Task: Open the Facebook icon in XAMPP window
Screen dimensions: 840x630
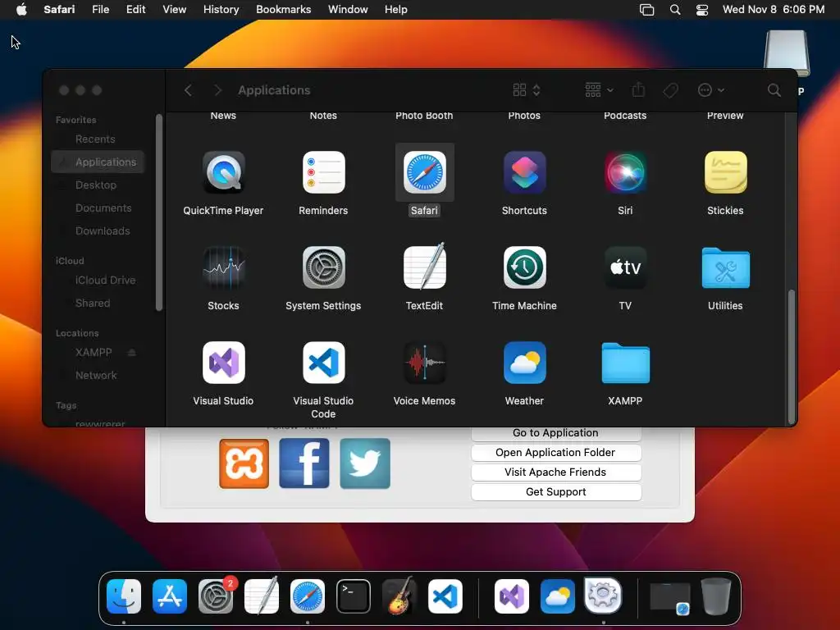Action: point(304,463)
